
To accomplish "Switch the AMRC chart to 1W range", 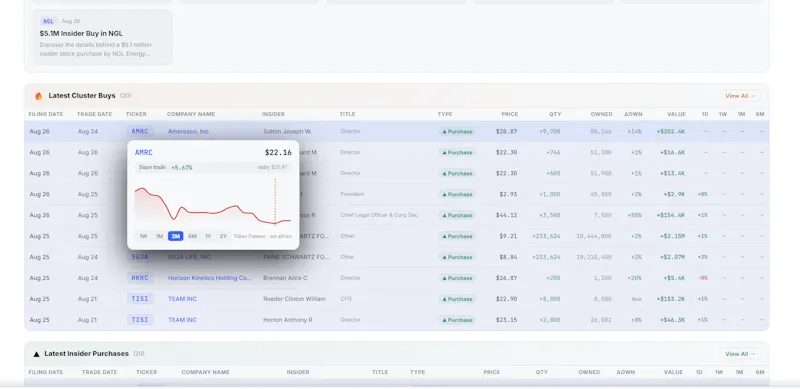I will (143, 236).
